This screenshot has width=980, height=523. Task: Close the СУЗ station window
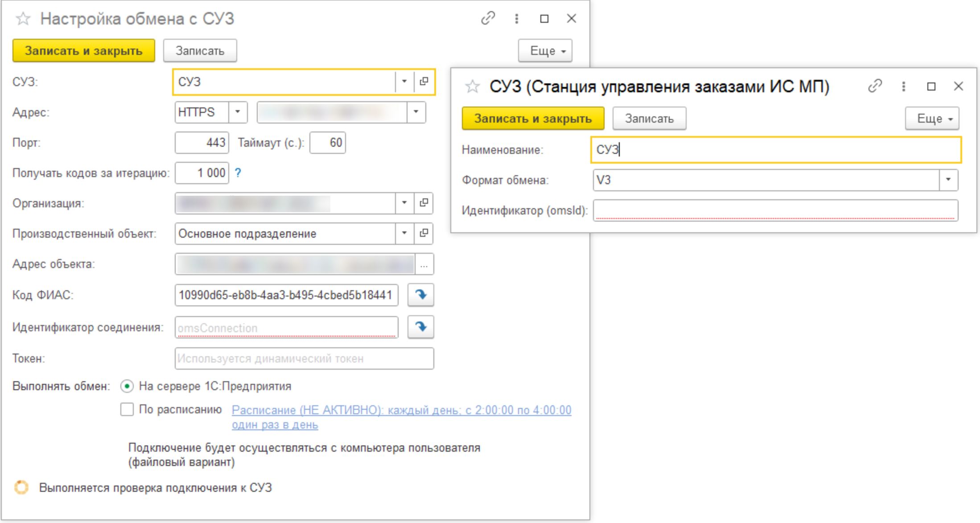[x=959, y=86]
